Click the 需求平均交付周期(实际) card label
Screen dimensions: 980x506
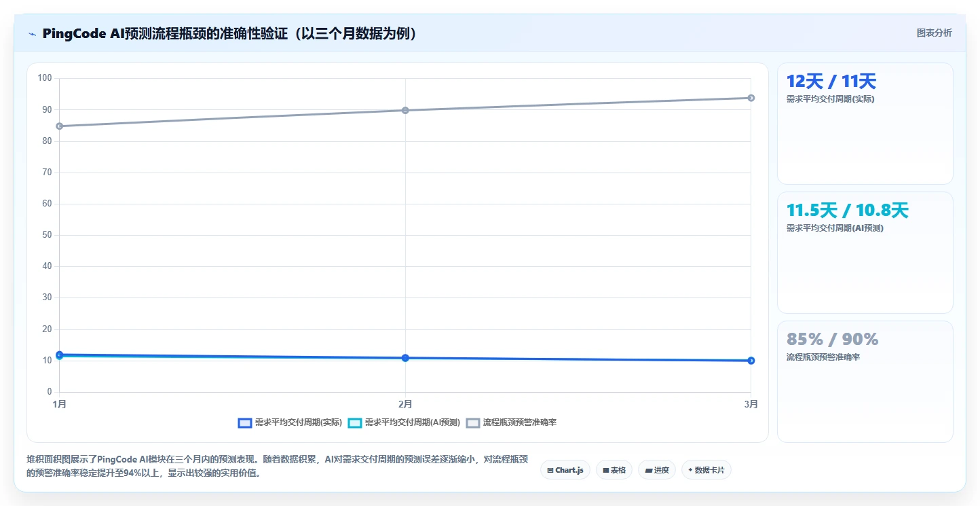click(830, 99)
